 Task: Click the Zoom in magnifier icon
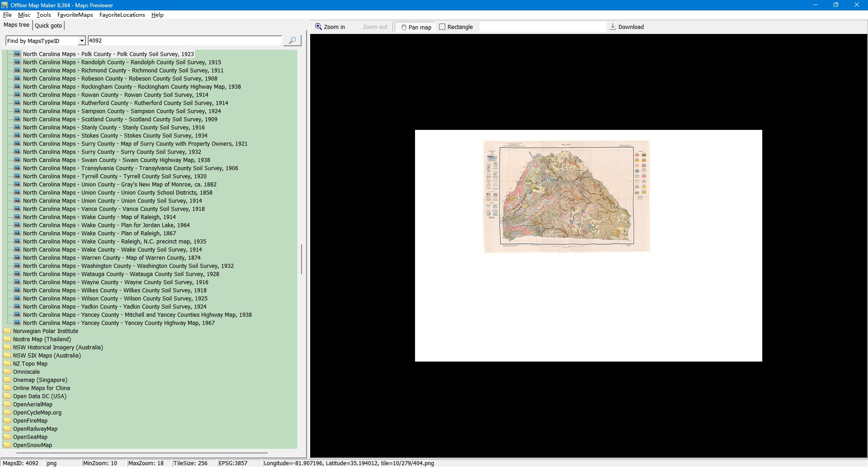click(318, 27)
